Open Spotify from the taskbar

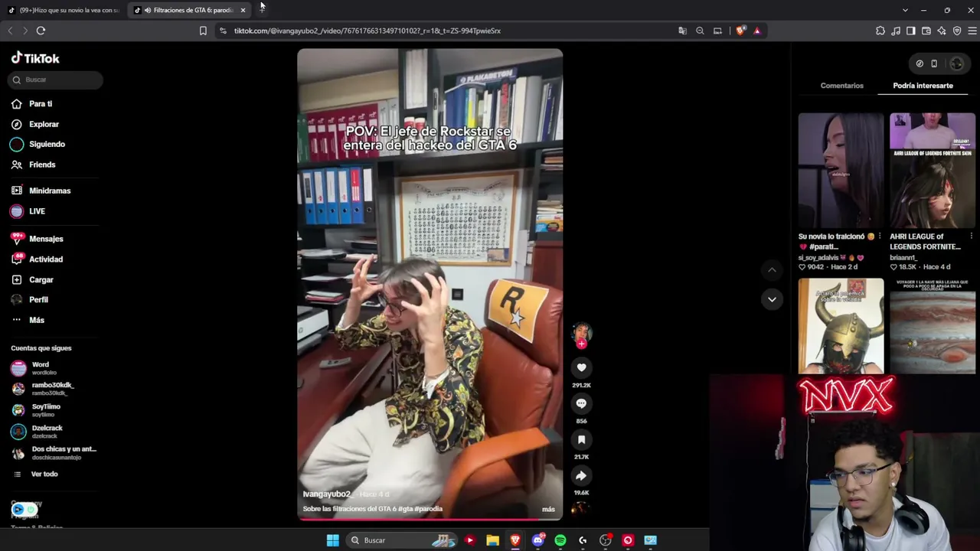tap(560, 540)
